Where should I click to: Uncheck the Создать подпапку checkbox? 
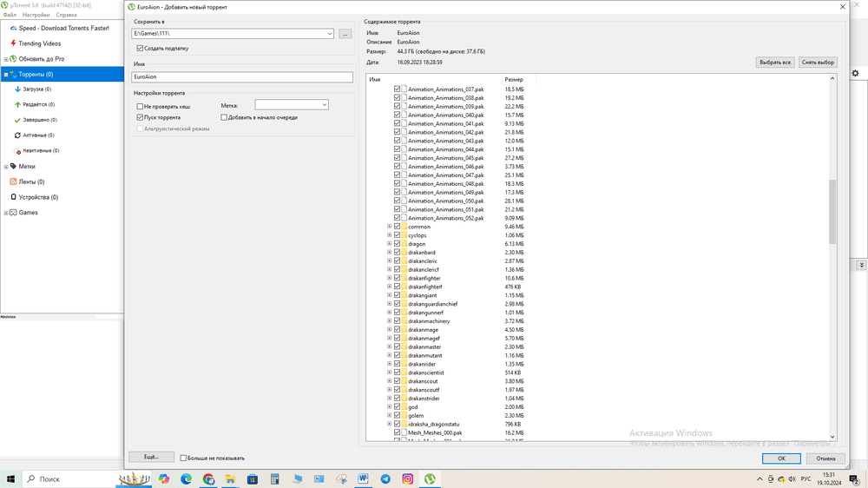coord(140,49)
